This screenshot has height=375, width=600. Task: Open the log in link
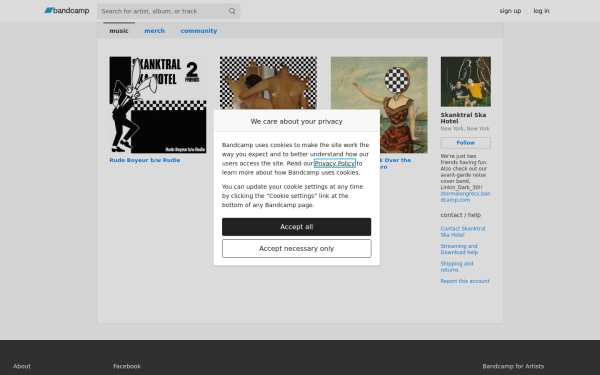tap(541, 11)
